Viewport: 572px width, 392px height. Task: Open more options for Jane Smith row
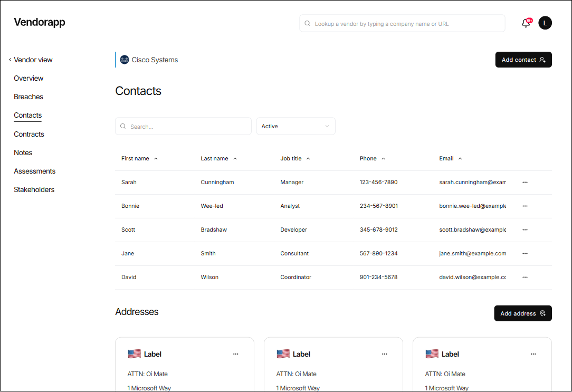(525, 253)
